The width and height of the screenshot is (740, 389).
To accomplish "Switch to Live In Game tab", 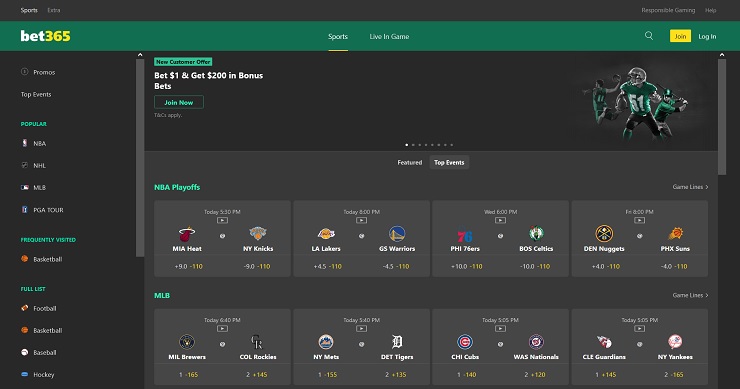I will coord(389,36).
